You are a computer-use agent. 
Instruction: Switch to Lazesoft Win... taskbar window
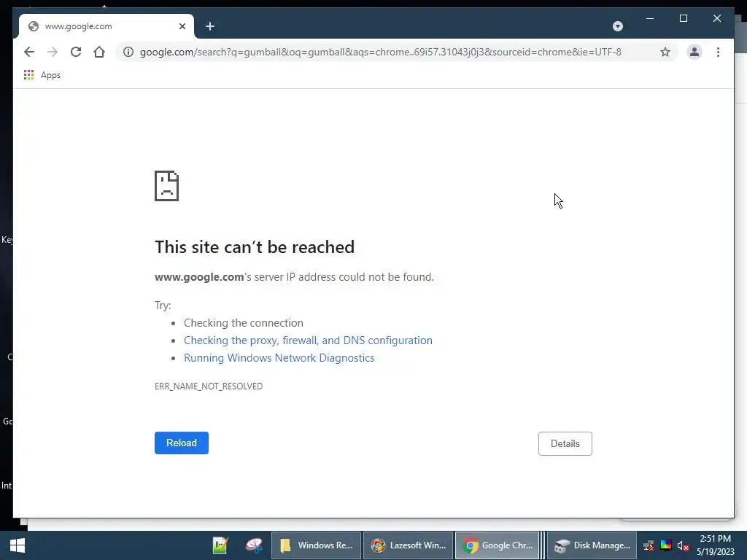pos(409,545)
